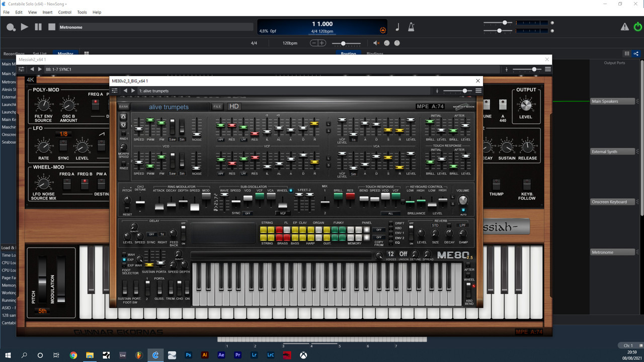Open the delay 1x multiplier selector
Image resolution: width=644 pixels, height=362 pixels.
coord(162,234)
